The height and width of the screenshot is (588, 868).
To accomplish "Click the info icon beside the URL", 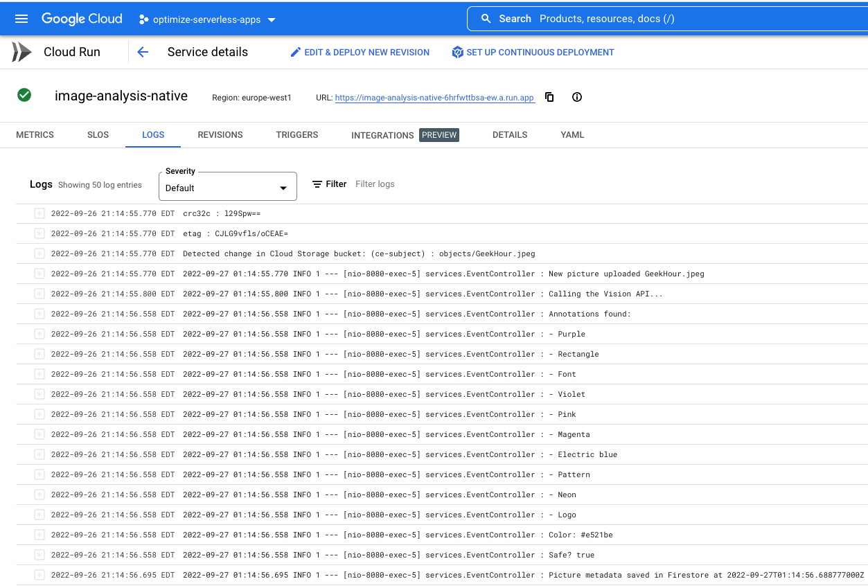I will (x=577, y=97).
